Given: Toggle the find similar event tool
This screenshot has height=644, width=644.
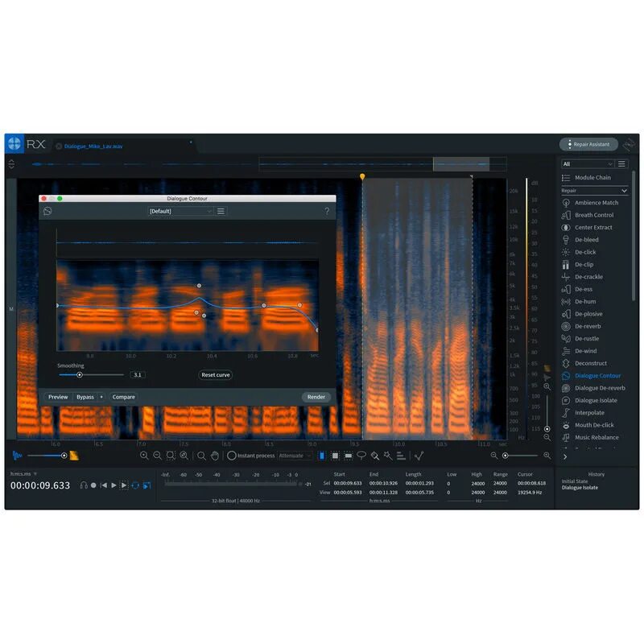Looking at the screenshot, I should (x=419, y=456).
